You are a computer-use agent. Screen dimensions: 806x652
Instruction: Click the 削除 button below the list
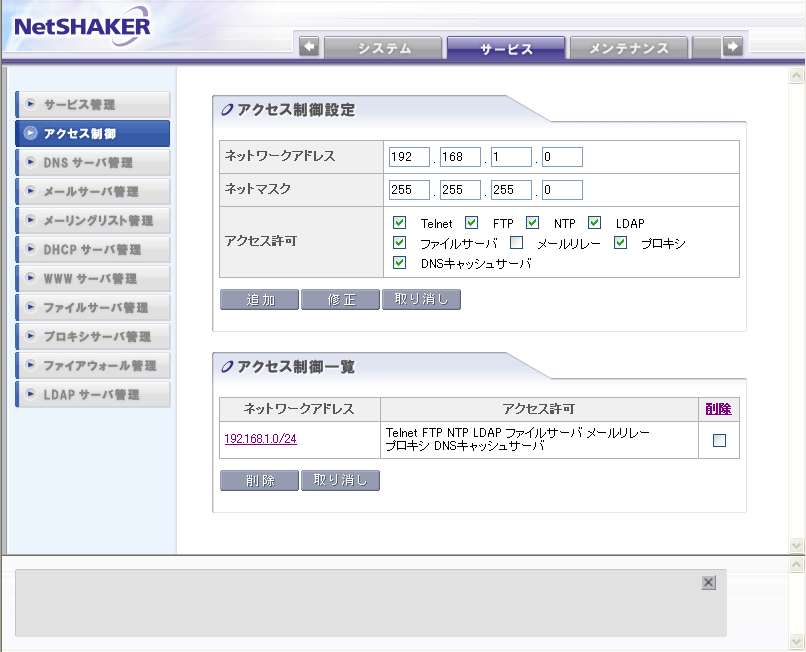tap(259, 481)
